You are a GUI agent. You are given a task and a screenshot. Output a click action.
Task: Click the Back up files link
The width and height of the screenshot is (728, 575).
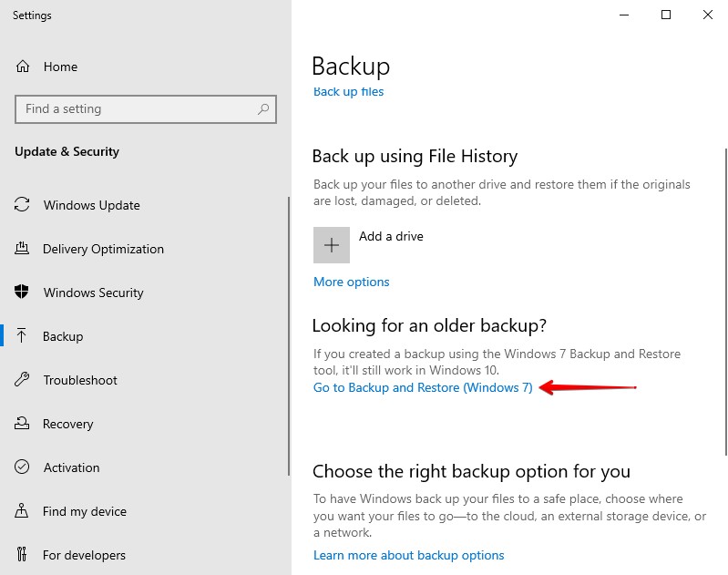pos(348,91)
